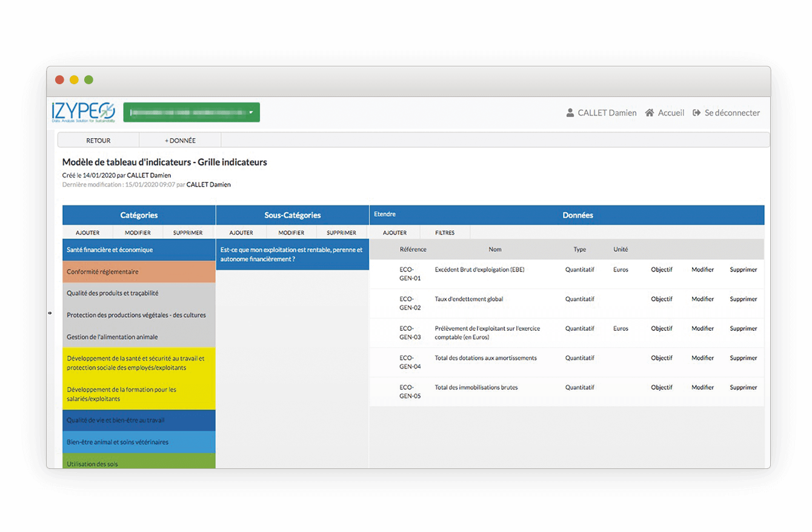Open FILTRES in Données panel
Screen dimensions: 812x532
coord(445,233)
